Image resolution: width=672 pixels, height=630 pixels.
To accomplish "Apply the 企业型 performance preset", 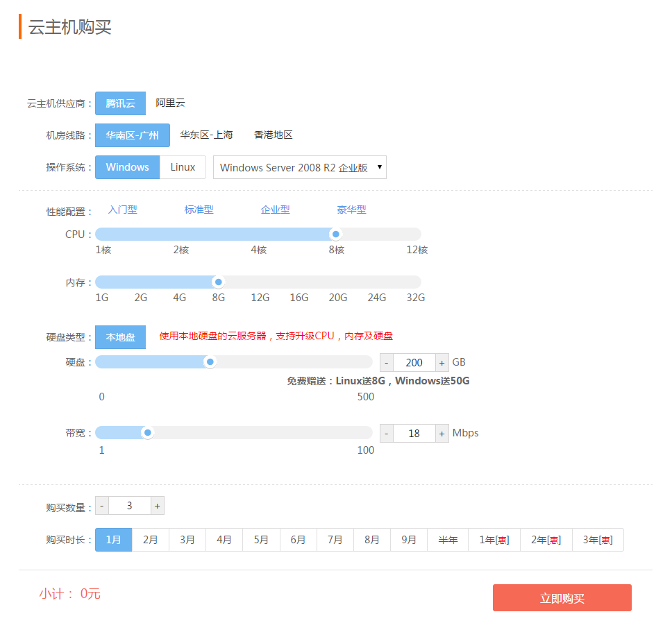I will click(275, 210).
